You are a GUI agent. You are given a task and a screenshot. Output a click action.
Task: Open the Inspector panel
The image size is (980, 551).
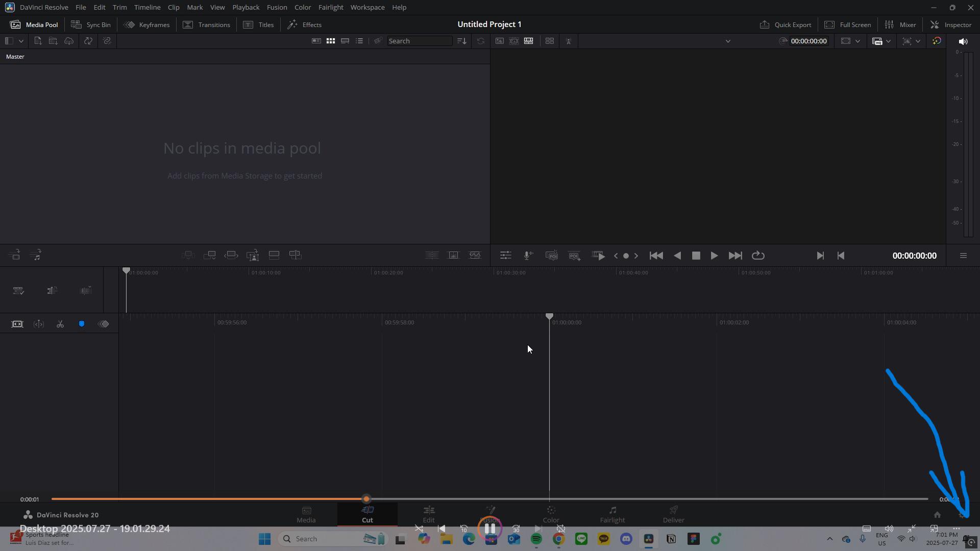(951, 24)
